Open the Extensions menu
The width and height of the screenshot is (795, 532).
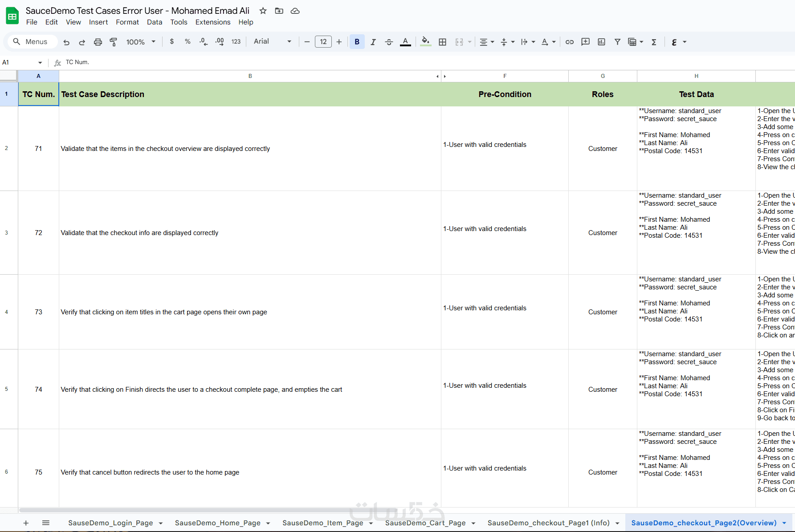[213, 22]
